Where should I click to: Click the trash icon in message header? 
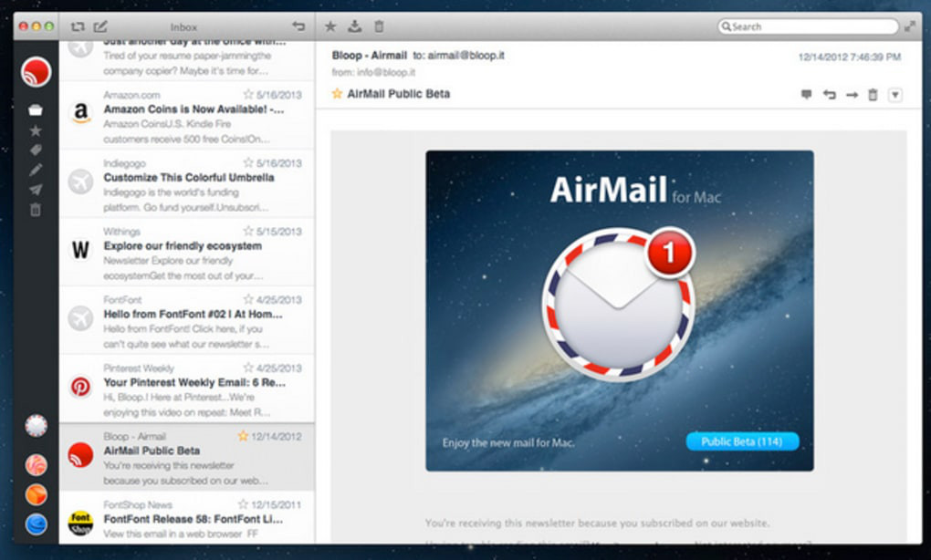(x=873, y=94)
